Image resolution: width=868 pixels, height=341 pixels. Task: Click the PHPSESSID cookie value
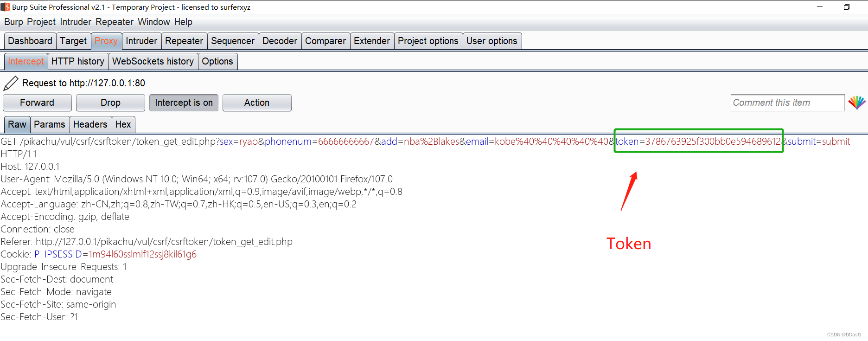coord(142,254)
